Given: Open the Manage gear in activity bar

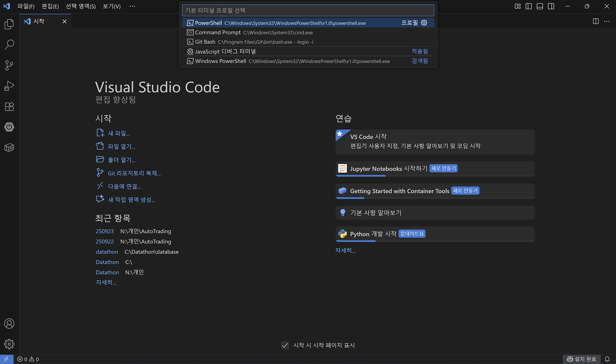Looking at the screenshot, I should point(9,344).
